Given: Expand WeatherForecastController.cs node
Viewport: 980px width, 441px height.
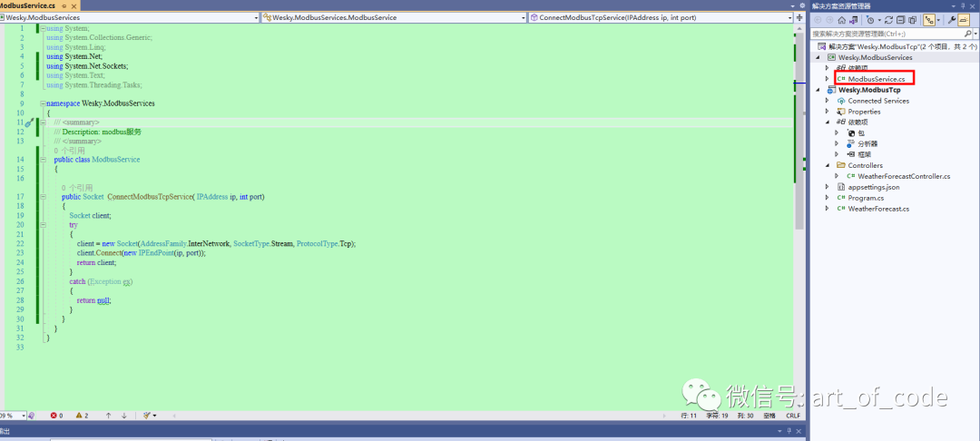Looking at the screenshot, I should 837,176.
